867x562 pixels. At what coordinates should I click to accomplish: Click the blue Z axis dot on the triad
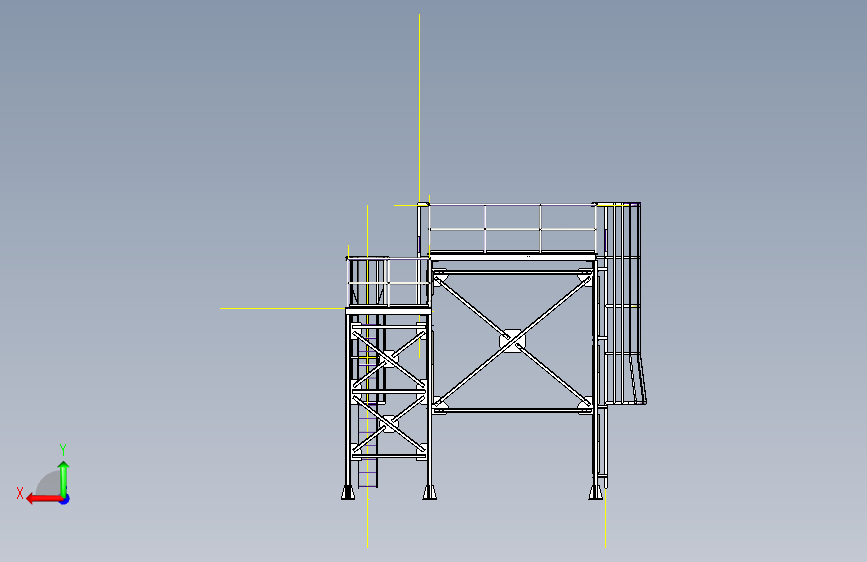[x=65, y=499]
